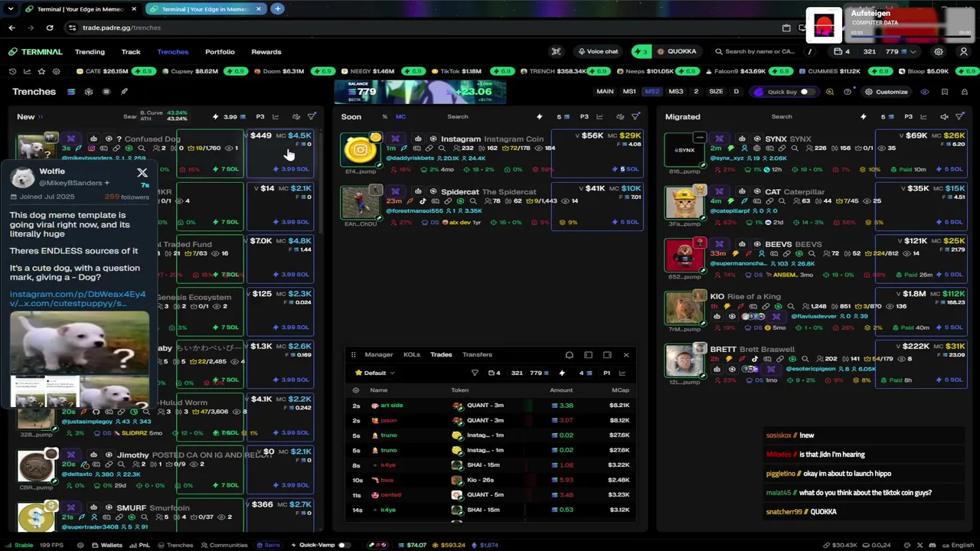Click the bookmark icon near Customize
The height and width of the screenshot is (551, 980).
(945, 92)
